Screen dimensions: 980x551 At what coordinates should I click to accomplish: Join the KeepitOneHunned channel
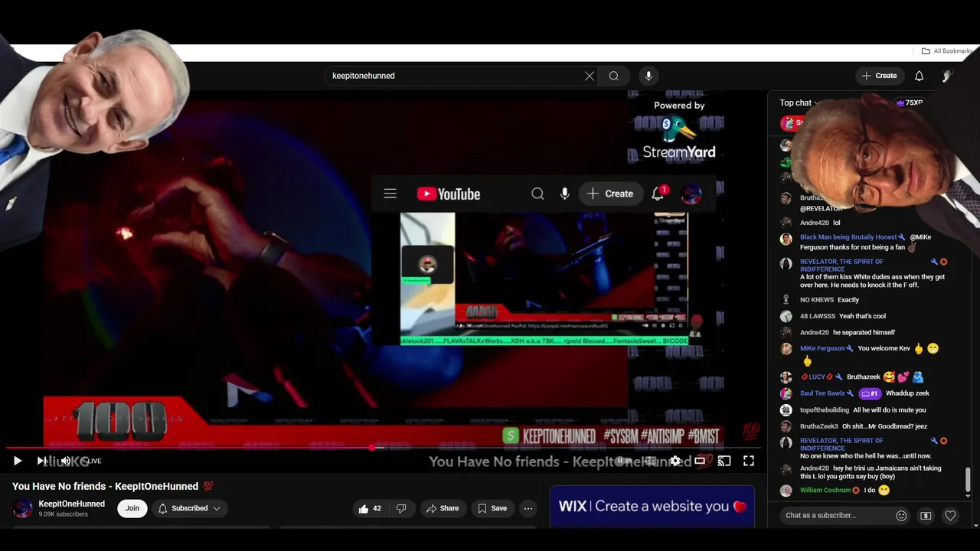132,508
